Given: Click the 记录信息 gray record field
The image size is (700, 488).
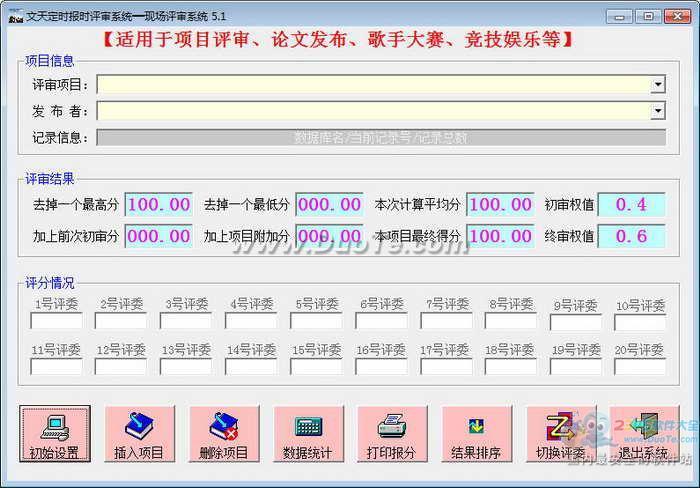Looking at the screenshot, I should pos(381,138).
